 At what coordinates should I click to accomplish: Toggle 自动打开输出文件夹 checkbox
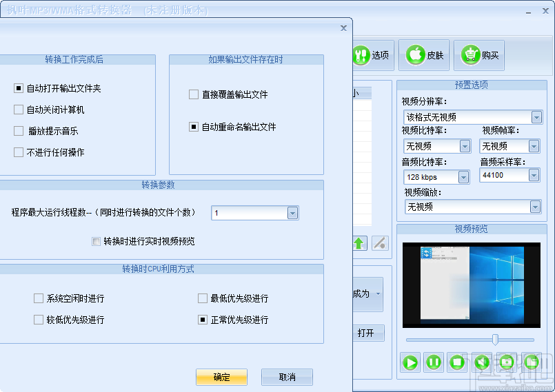click(19, 88)
